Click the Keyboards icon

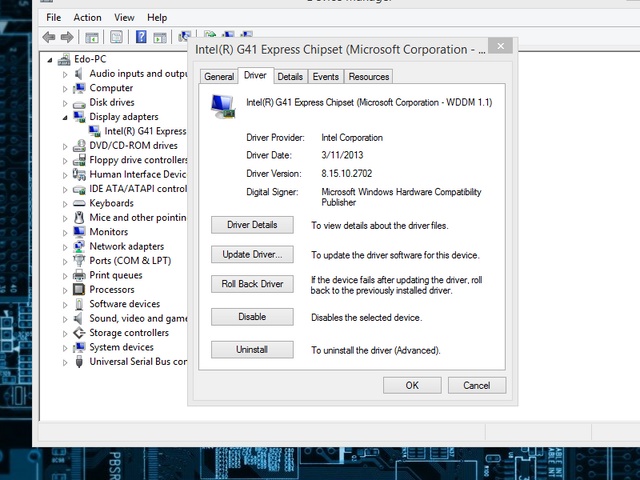pyautogui.click(x=79, y=203)
